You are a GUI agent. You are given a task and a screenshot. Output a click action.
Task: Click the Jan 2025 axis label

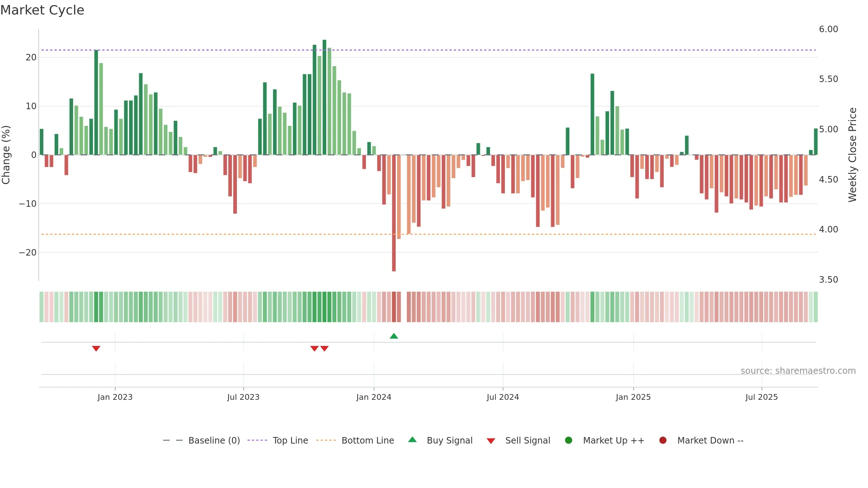(633, 397)
